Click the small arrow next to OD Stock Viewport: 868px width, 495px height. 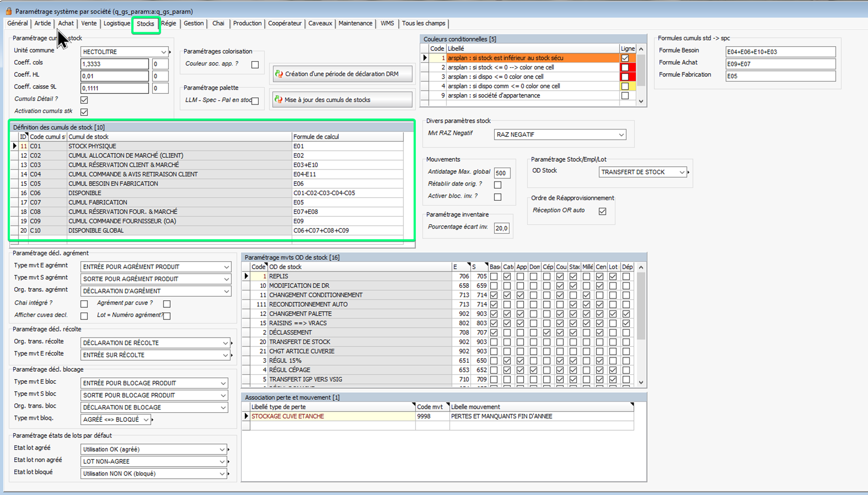click(x=688, y=172)
